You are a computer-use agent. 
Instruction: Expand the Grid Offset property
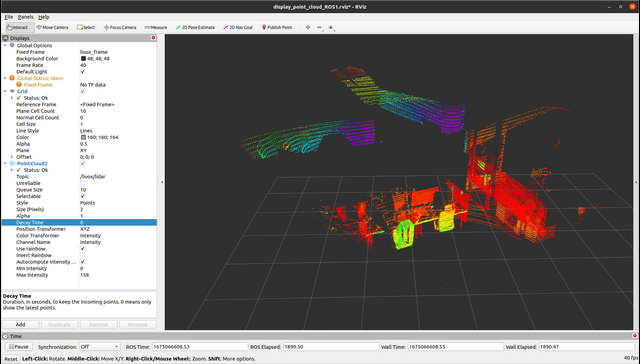tap(12, 157)
